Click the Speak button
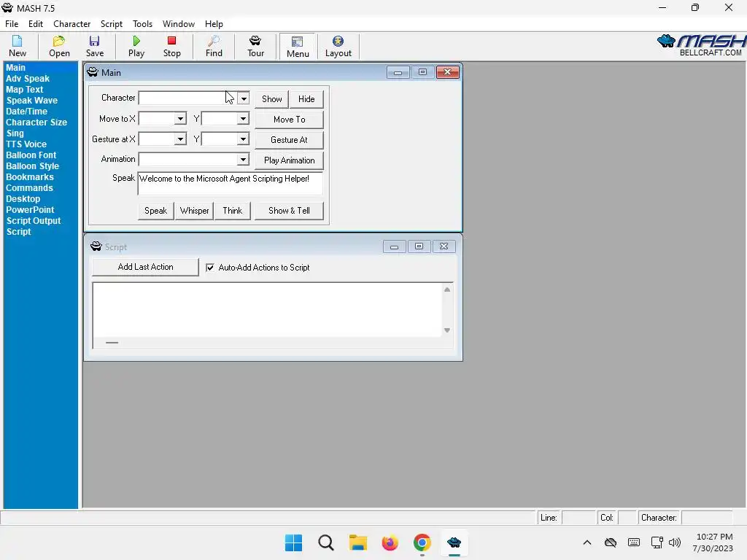 click(x=156, y=211)
